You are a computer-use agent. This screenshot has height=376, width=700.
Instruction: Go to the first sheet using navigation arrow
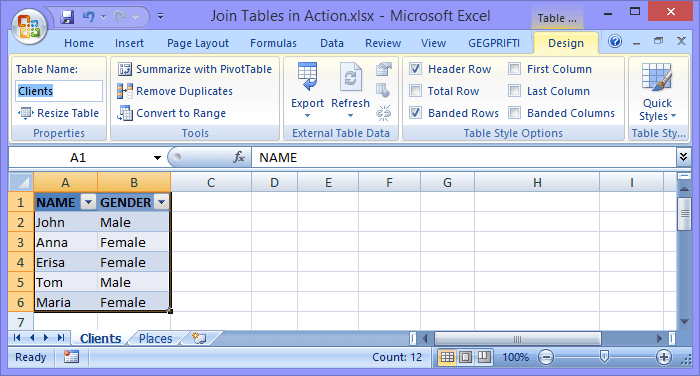tap(17, 338)
